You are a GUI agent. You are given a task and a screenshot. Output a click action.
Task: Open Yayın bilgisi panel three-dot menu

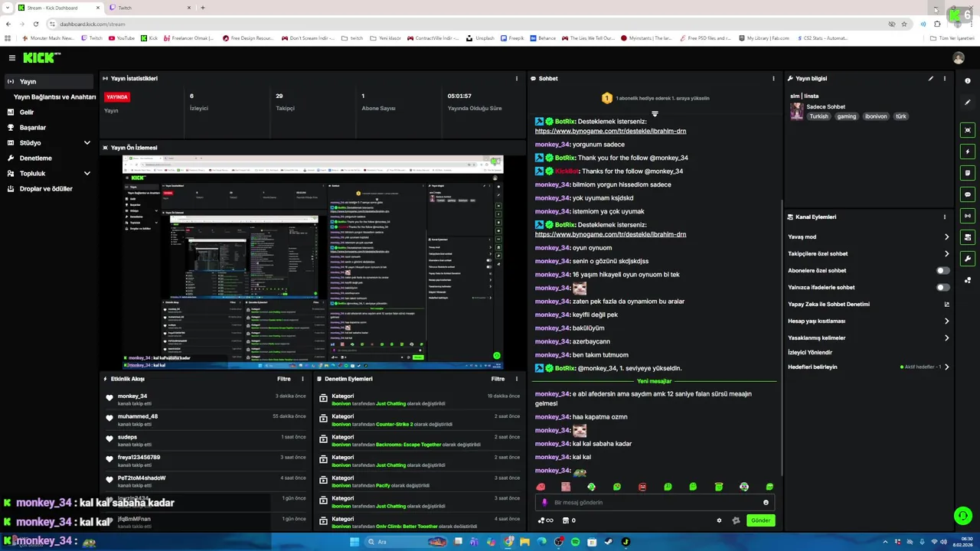click(x=944, y=78)
